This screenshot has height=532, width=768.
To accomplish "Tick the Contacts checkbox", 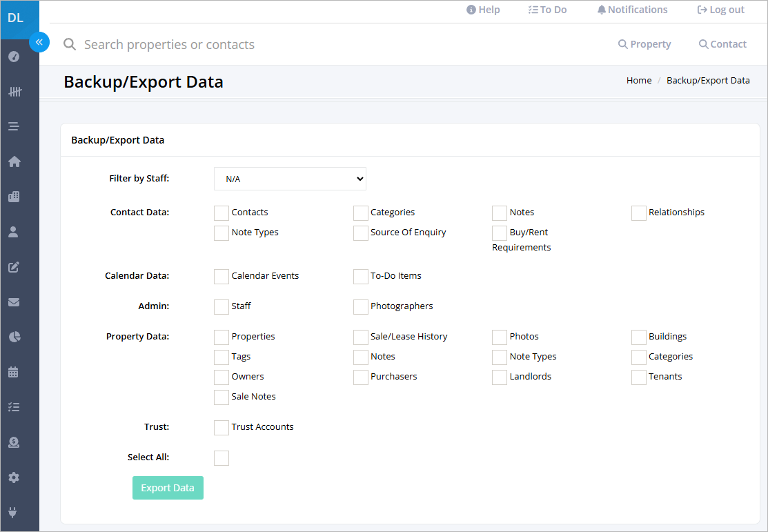I will coord(221,213).
